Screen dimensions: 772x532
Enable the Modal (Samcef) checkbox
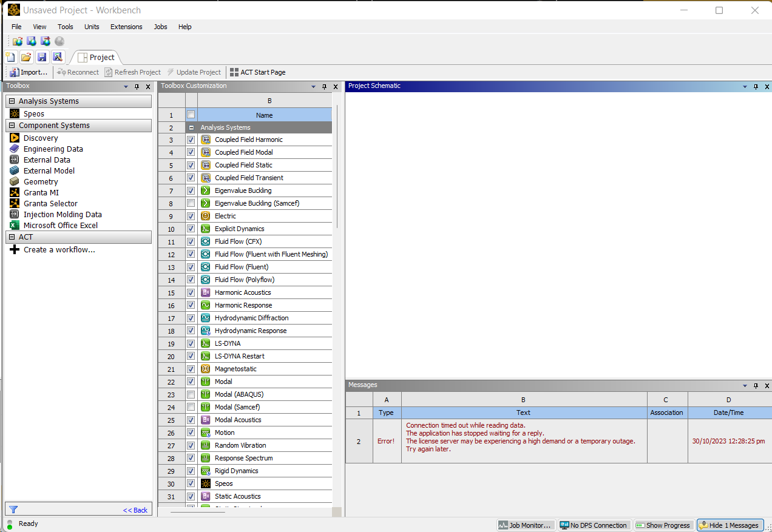click(191, 407)
